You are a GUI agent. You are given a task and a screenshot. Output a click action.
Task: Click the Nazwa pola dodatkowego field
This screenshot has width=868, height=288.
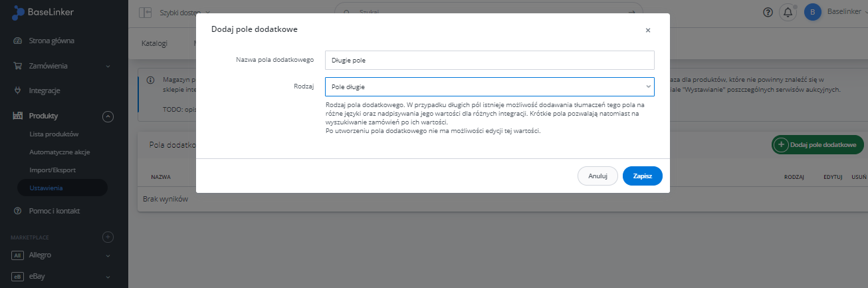489,60
